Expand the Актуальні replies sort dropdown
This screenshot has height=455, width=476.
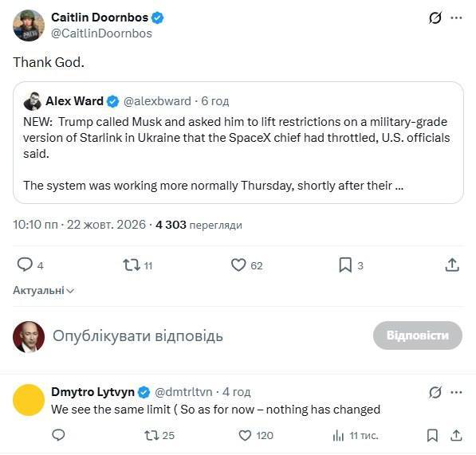point(43,290)
